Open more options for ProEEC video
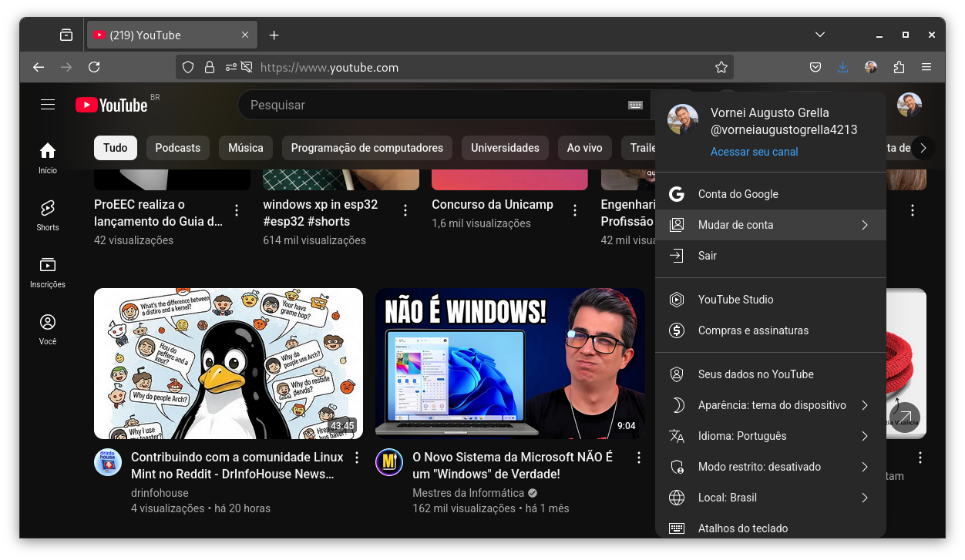Screen dimensions: 965x560 (x=237, y=210)
